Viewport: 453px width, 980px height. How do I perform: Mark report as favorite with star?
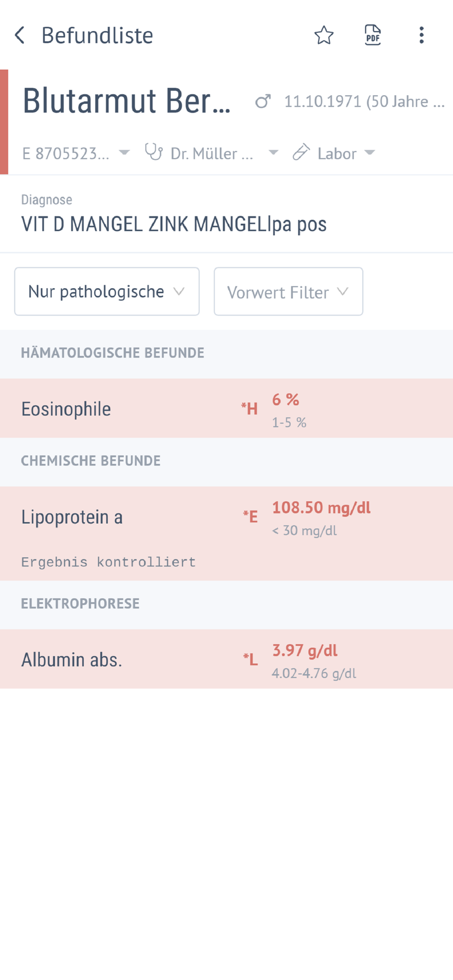[x=324, y=35]
